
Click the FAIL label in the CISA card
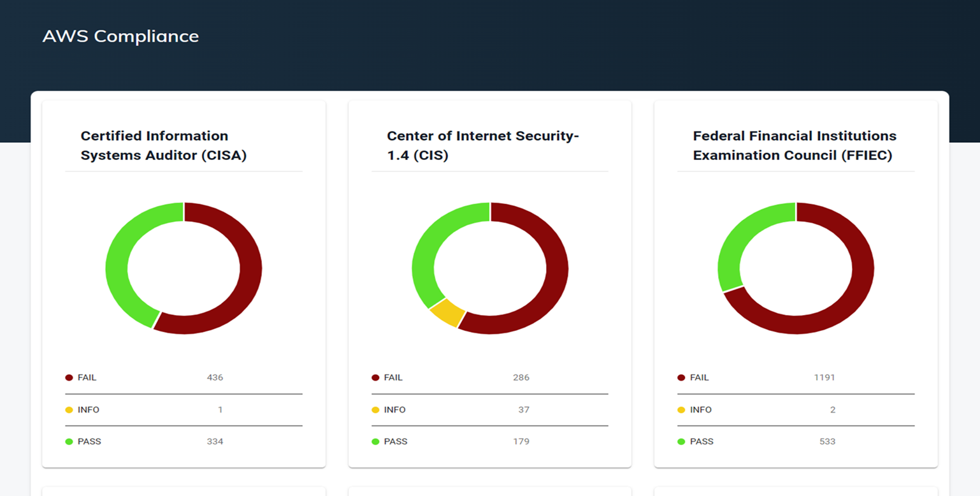87,377
